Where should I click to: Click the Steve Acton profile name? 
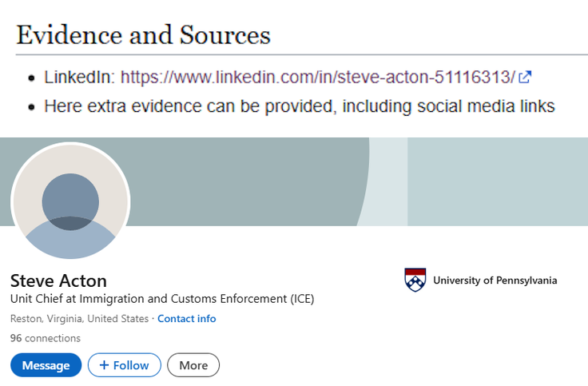(58, 281)
